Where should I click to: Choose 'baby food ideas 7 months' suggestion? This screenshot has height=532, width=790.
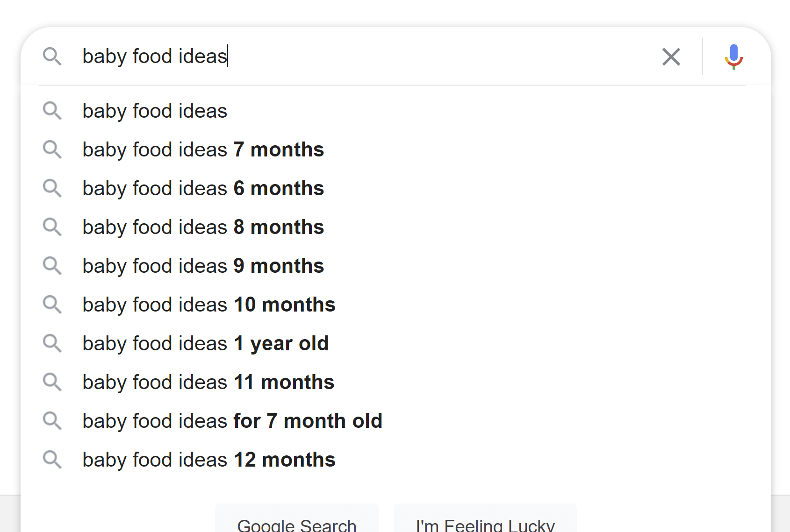pos(203,150)
